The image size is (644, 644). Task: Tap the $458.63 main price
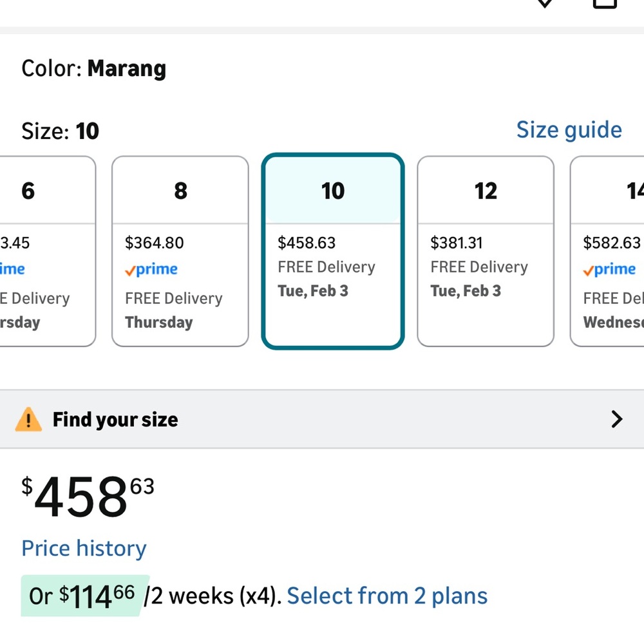[x=88, y=497]
